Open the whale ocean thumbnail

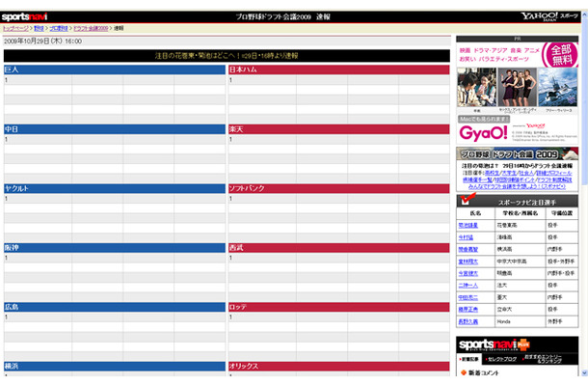[x=557, y=88]
